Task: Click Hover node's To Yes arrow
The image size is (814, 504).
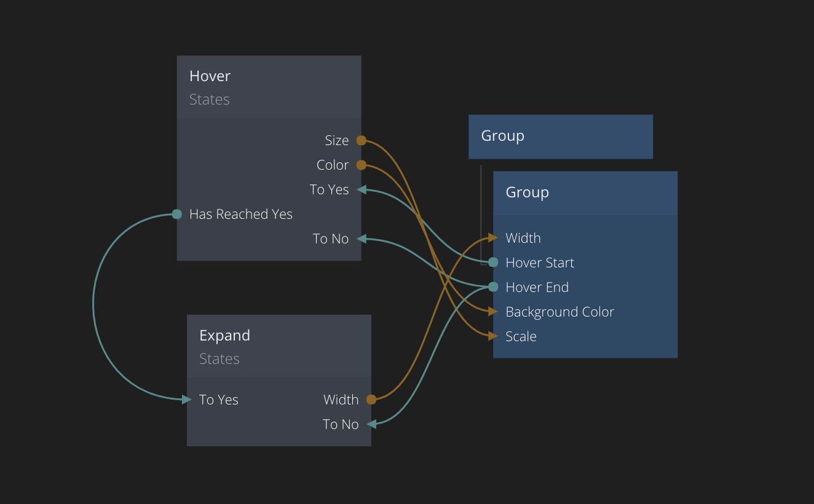Action: pos(362,189)
